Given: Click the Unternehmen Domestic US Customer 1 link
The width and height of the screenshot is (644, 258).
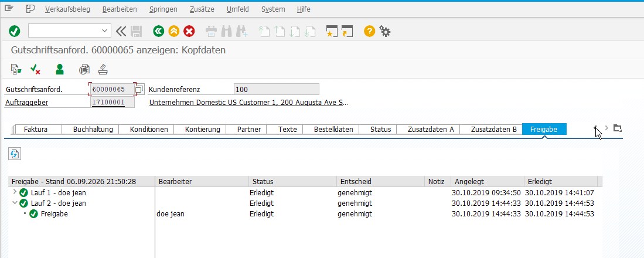Looking at the screenshot, I should pyautogui.click(x=248, y=102).
